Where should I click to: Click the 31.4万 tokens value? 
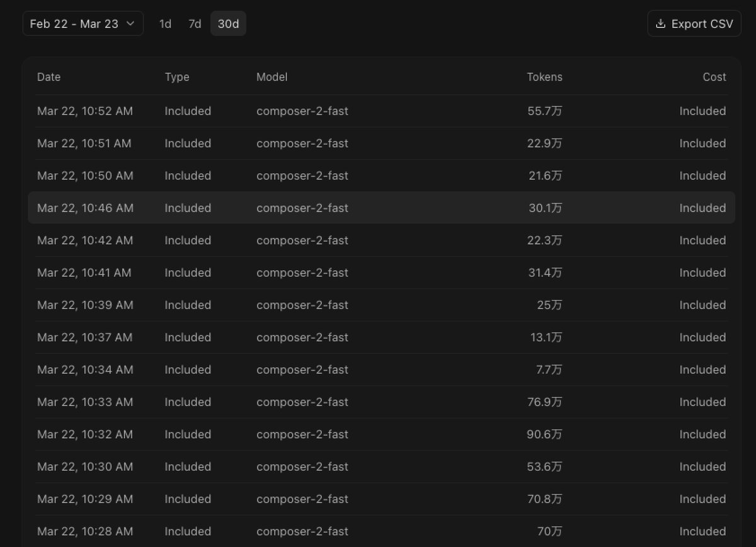coord(546,273)
